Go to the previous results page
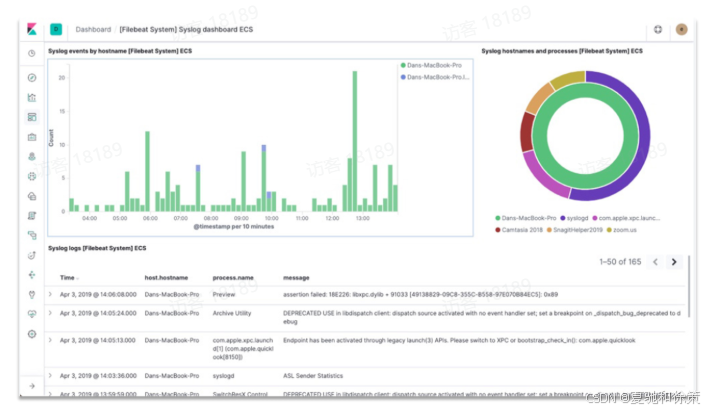This screenshot has height=411, width=711. [x=655, y=262]
